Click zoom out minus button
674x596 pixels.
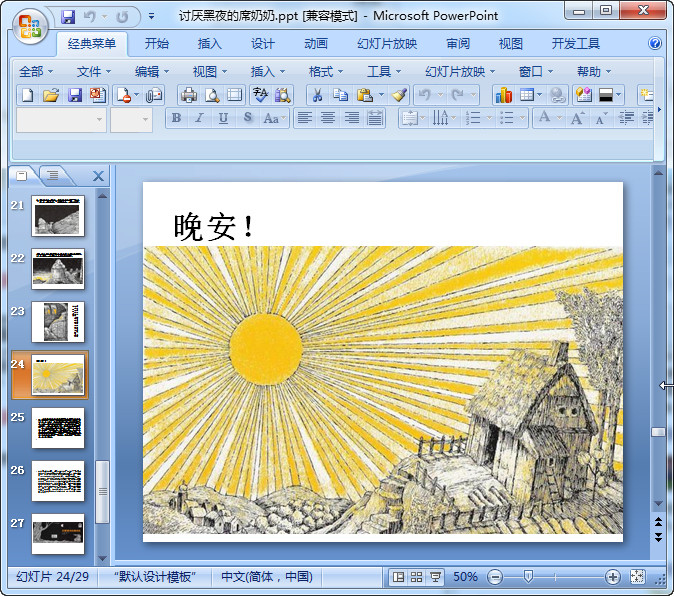(x=495, y=577)
